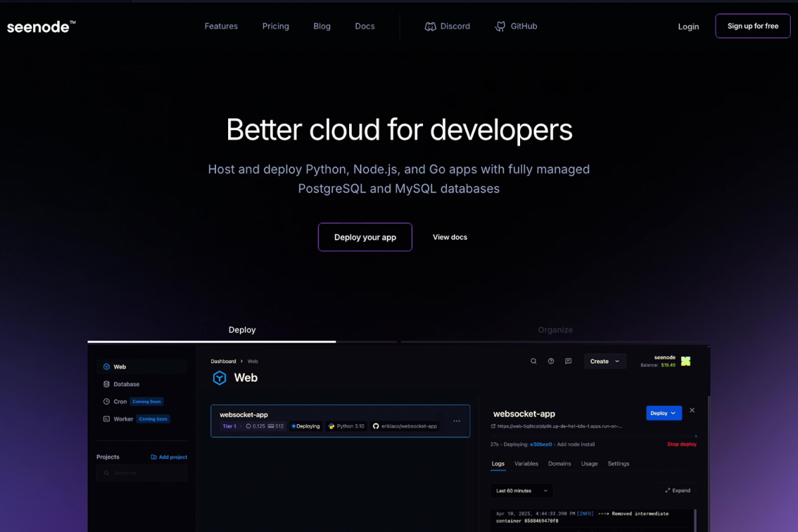
Task: Click the e30bee0 commit hash
Action: 541,444
